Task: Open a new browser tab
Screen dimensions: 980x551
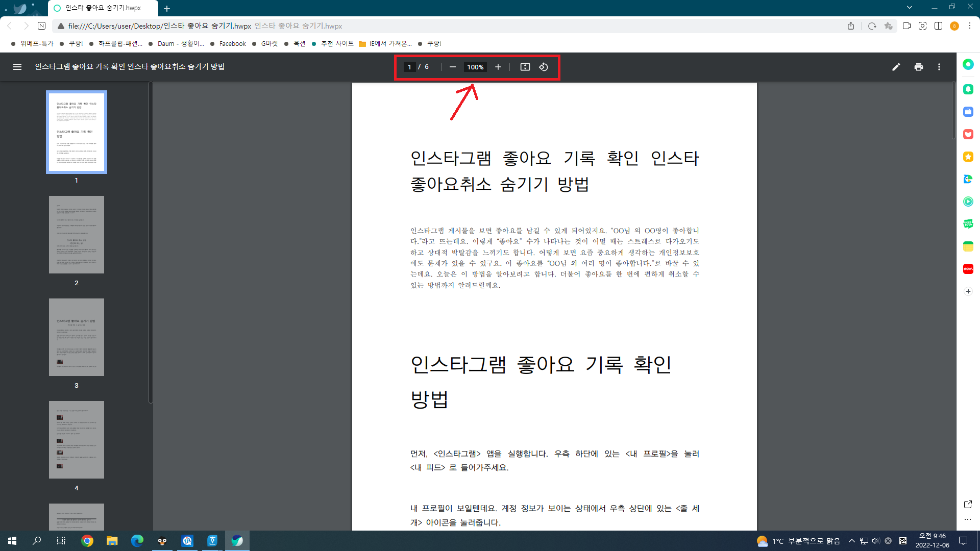Action: pos(167,8)
